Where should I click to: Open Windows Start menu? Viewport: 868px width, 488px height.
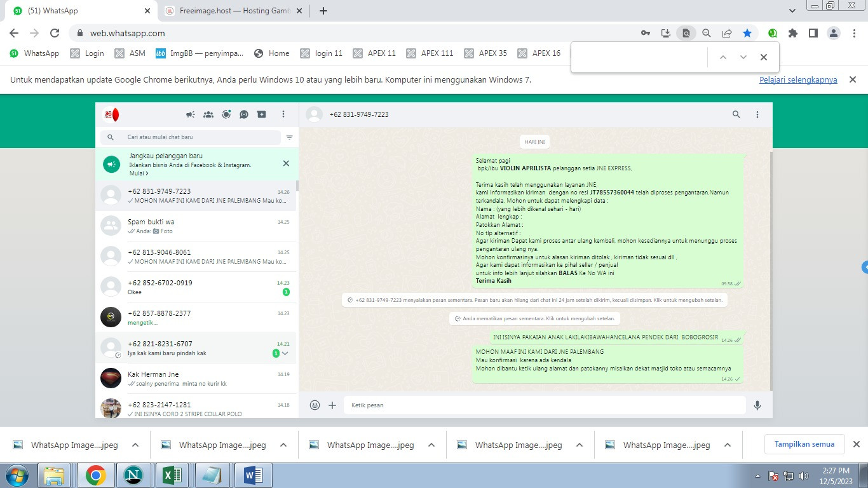tap(17, 475)
